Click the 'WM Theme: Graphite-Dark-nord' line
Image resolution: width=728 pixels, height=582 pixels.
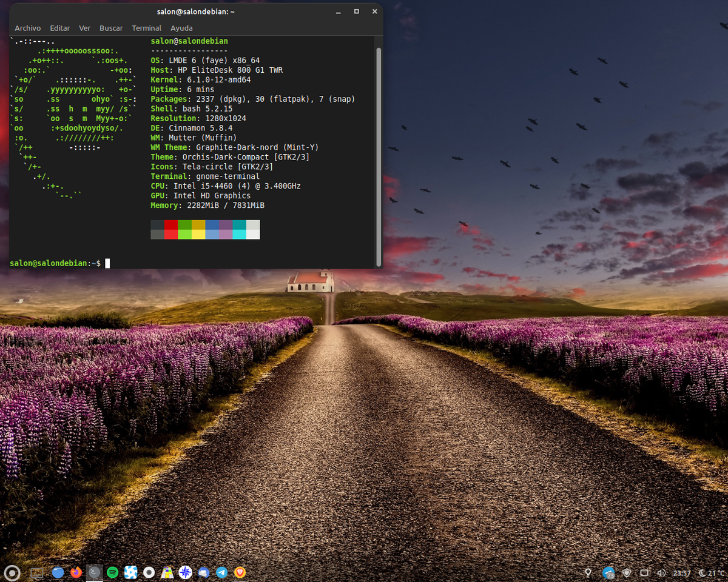point(235,147)
